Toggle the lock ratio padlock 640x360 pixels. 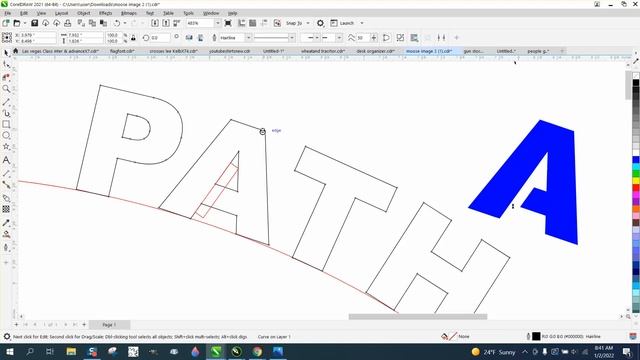(133, 38)
